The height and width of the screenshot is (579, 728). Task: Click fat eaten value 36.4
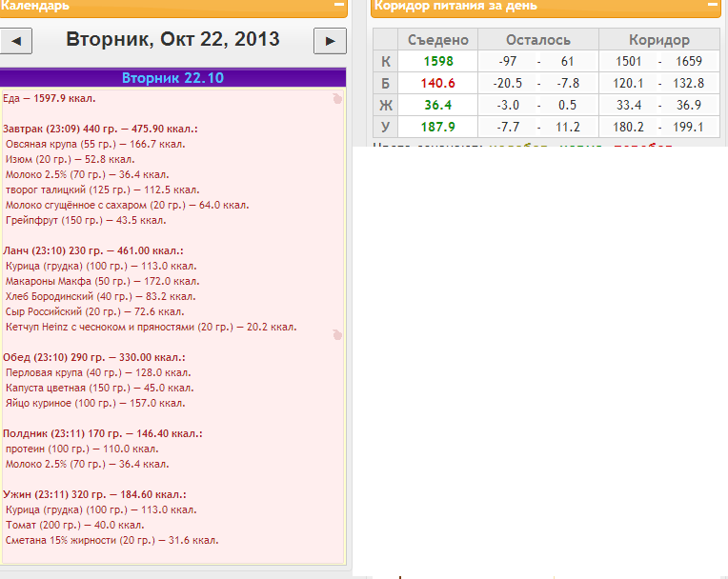tap(437, 105)
